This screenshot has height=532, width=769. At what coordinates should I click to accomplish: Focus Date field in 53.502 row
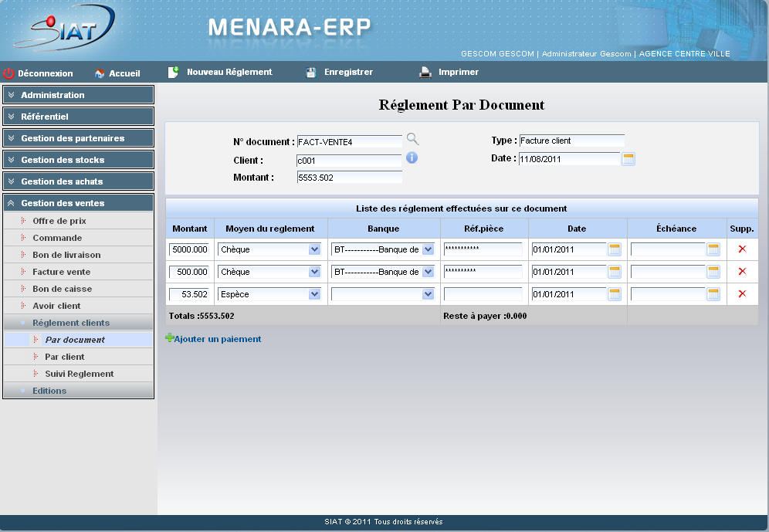pos(569,295)
